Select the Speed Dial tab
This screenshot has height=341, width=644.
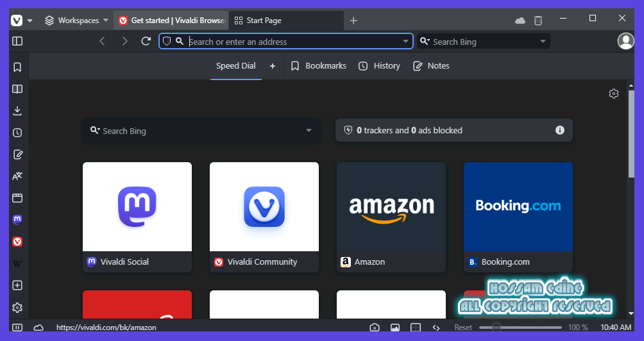pos(236,65)
